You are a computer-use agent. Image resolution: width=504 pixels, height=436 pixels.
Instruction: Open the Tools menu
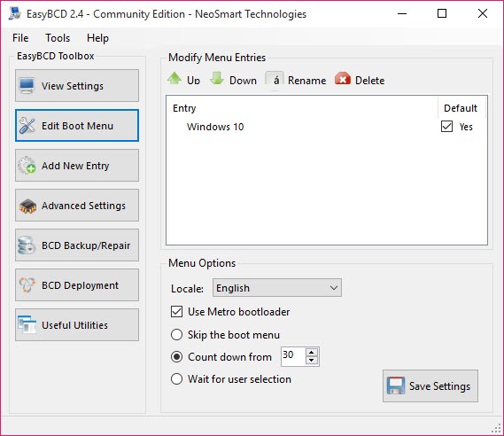point(58,38)
